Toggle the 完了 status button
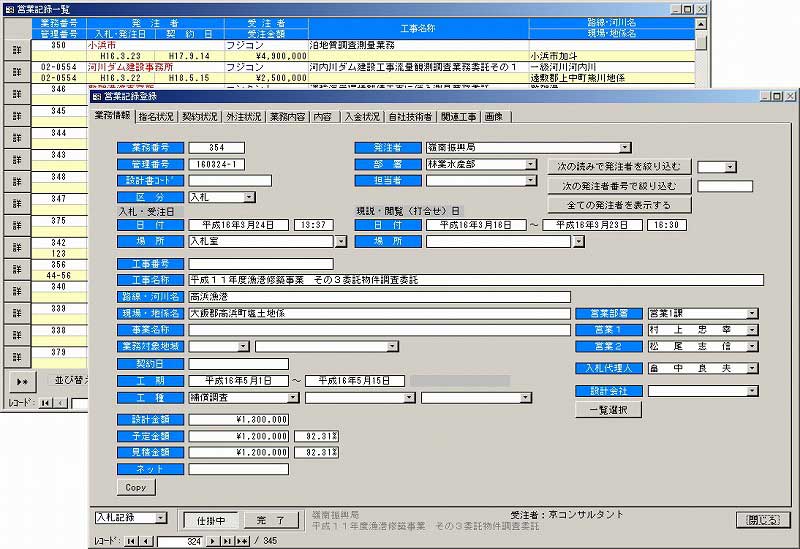This screenshot has width=800, height=549. pyautogui.click(x=270, y=520)
